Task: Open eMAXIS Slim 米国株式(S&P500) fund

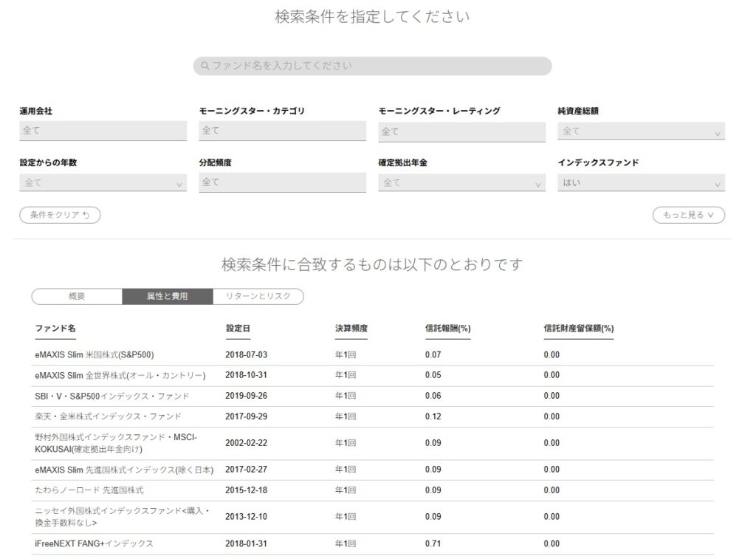Action: [94, 354]
